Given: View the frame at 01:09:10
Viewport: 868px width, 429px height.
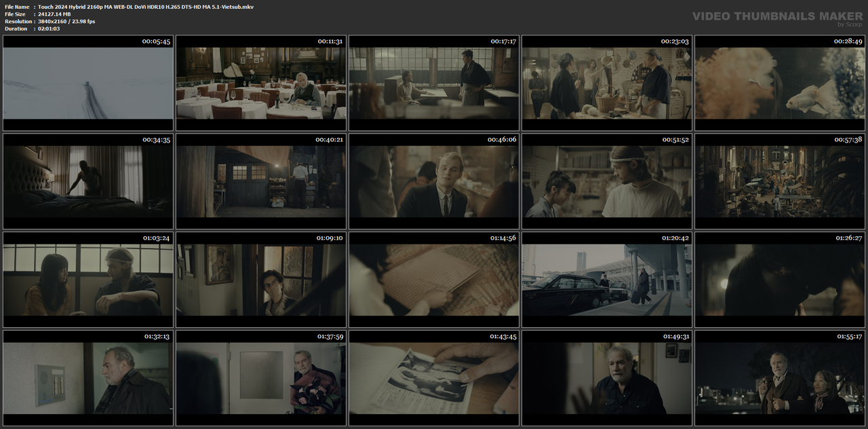Looking at the screenshot, I should point(261,280).
